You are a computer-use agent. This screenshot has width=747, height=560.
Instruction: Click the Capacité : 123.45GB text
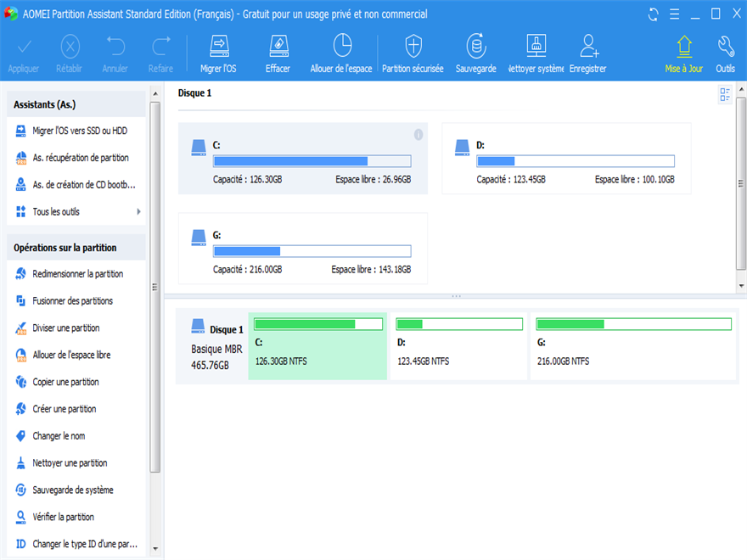coord(511,180)
